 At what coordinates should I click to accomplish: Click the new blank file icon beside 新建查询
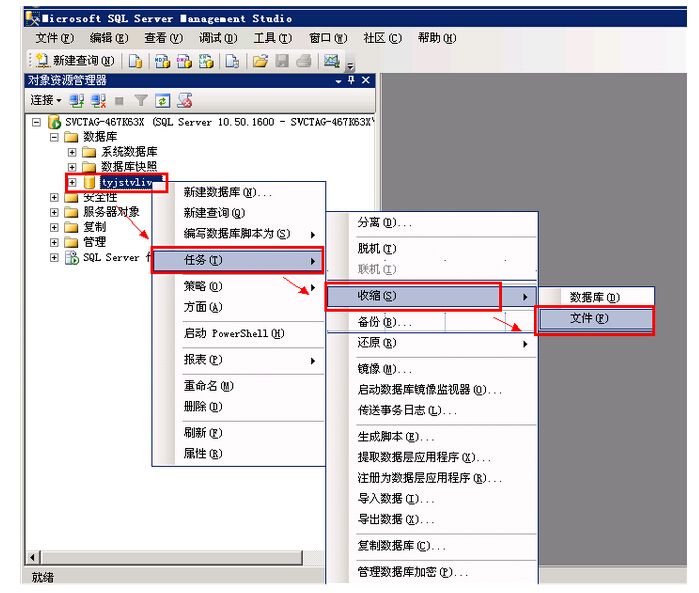coord(135,61)
